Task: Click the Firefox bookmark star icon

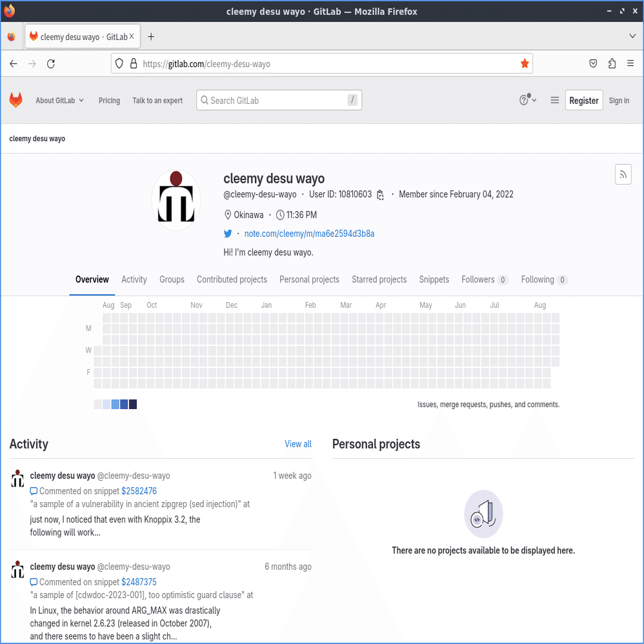Action: [525, 64]
